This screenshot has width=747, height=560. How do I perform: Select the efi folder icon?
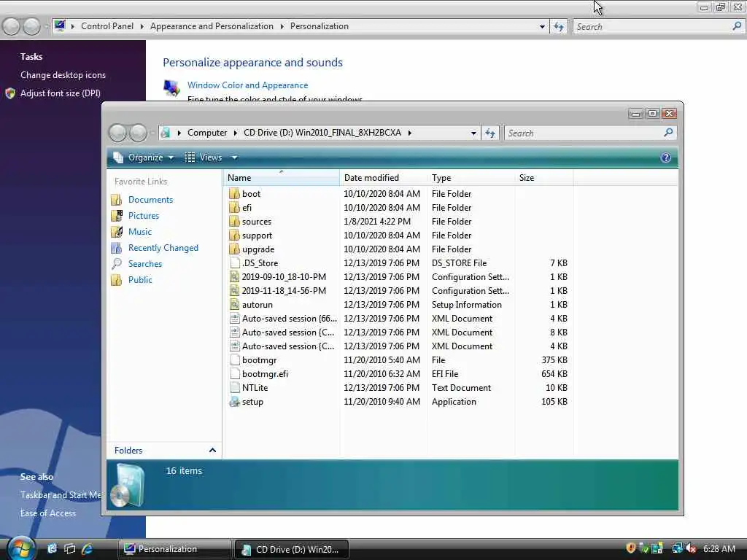234,207
